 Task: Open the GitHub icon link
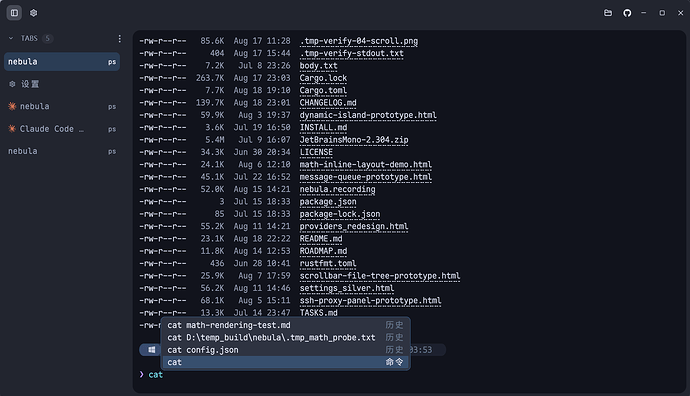pyautogui.click(x=627, y=13)
